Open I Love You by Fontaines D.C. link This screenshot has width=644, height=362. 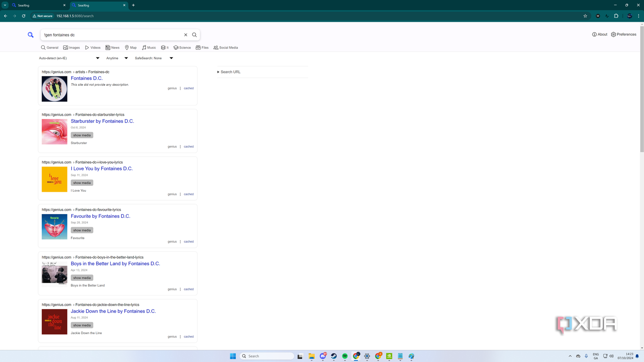(x=102, y=169)
